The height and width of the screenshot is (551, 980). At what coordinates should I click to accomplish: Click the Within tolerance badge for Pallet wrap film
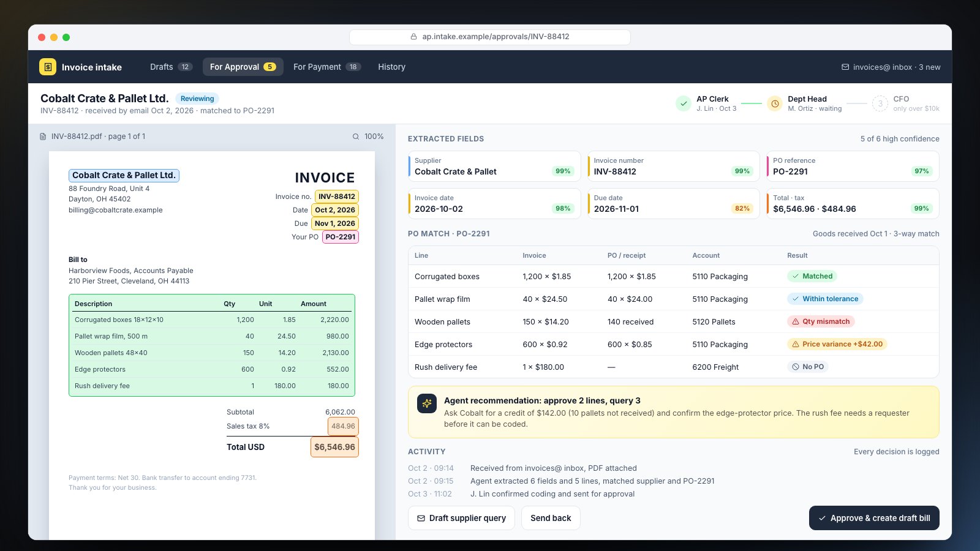(825, 299)
